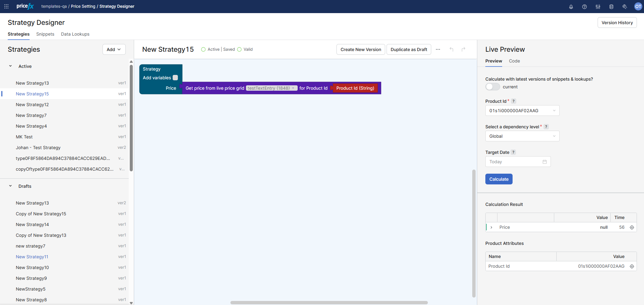Open the app launcher grid icon
This screenshot has width=644, height=305.
point(6,6)
